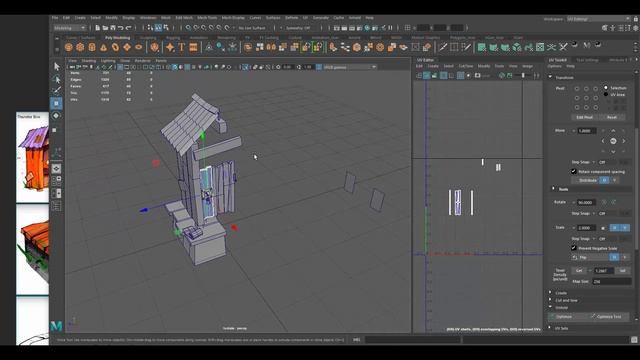Open the Workspace dropdown at top right
The width and height of the screenshot is (640, 360).
(x=599, y=19)
